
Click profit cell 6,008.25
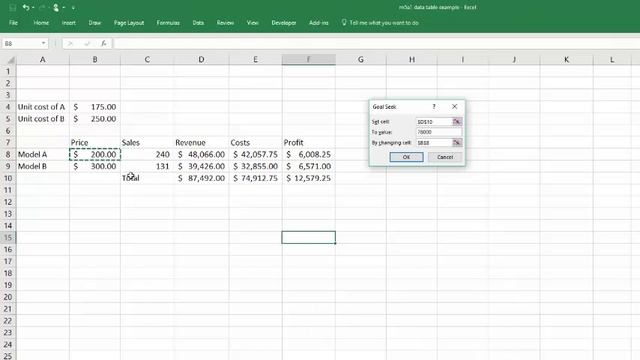click(309, 154)
